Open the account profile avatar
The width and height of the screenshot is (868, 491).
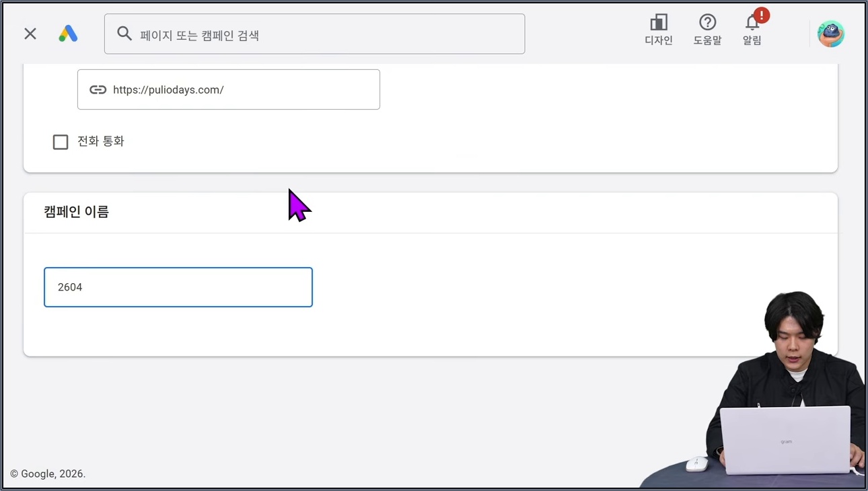point(831,34)
